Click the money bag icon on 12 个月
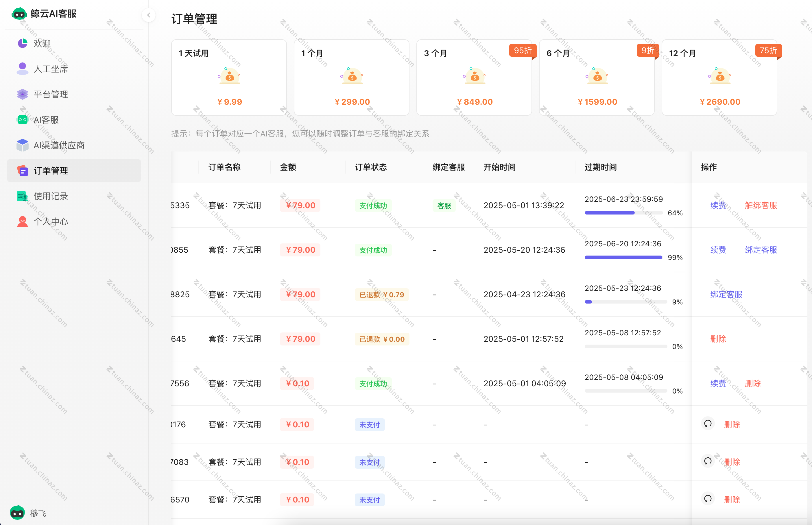 (x=720, y=76)
